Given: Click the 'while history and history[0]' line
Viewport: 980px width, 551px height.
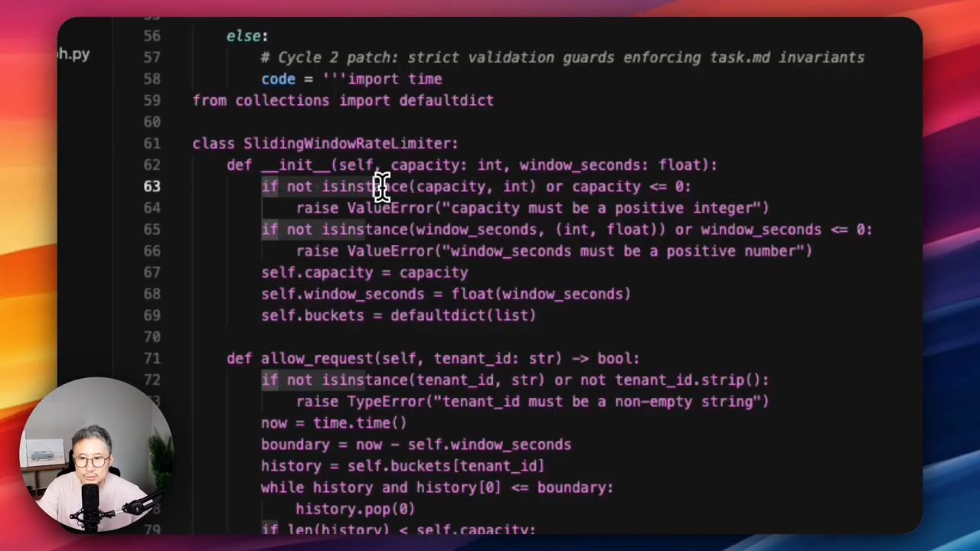Looking at the screenshot, I should (x=437, y=487).
